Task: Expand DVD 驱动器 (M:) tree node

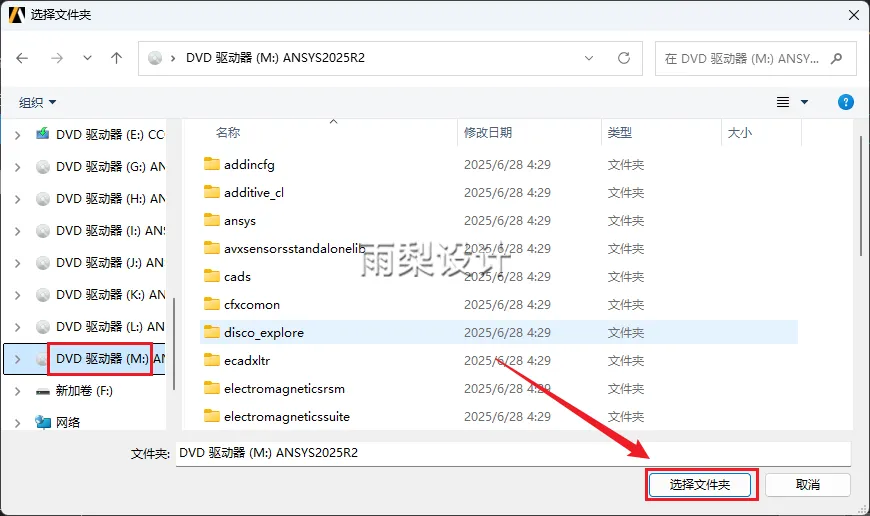Action: click(x=17, y=359)
